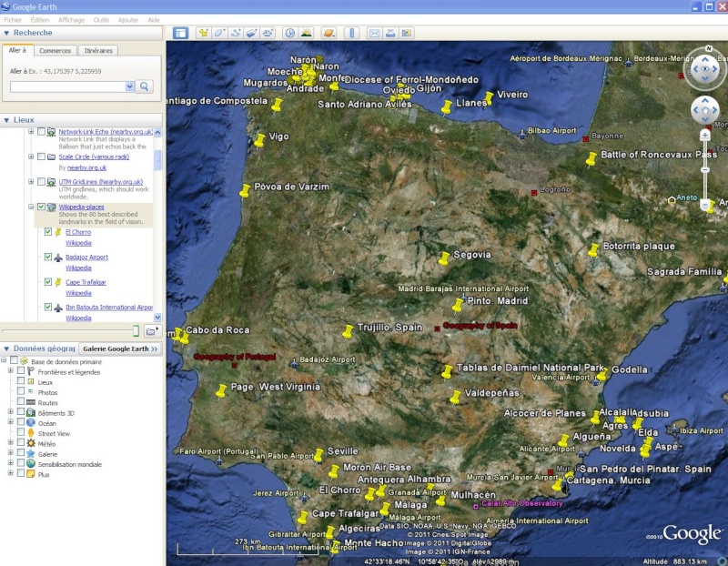
Task: Add a path using the toolbar path icon
Action: 236,33
